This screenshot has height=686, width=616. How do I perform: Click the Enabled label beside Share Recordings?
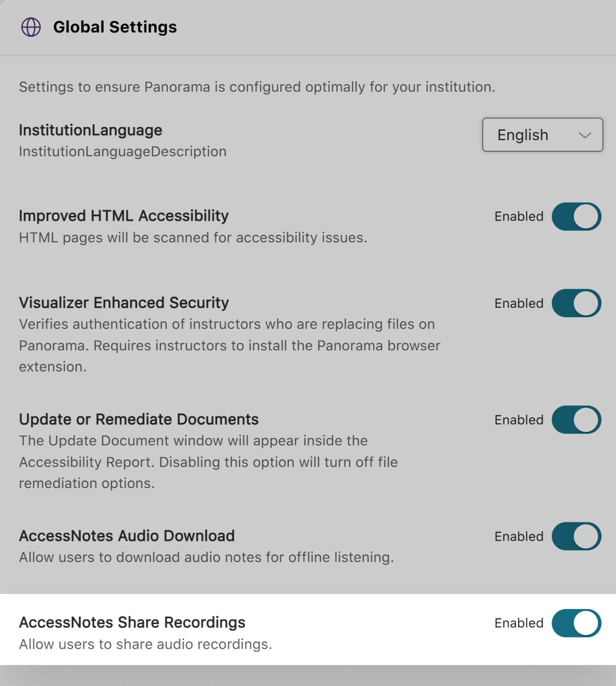[519, 623]
